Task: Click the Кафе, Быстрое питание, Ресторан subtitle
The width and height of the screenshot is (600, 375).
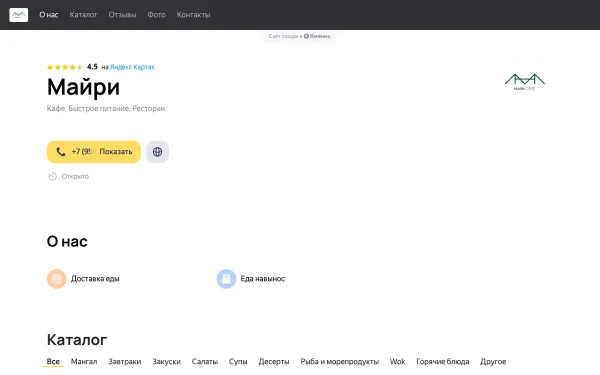Action: 106,109
